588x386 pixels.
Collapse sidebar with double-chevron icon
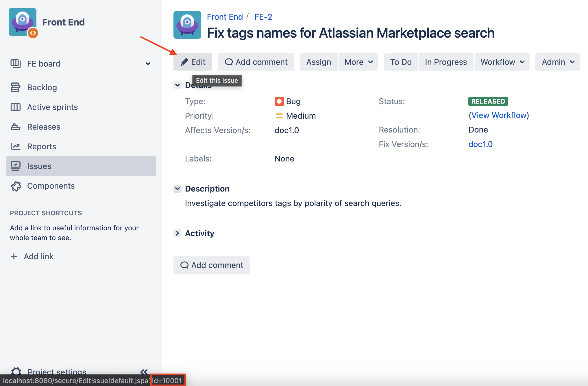(x=144, y=372)
